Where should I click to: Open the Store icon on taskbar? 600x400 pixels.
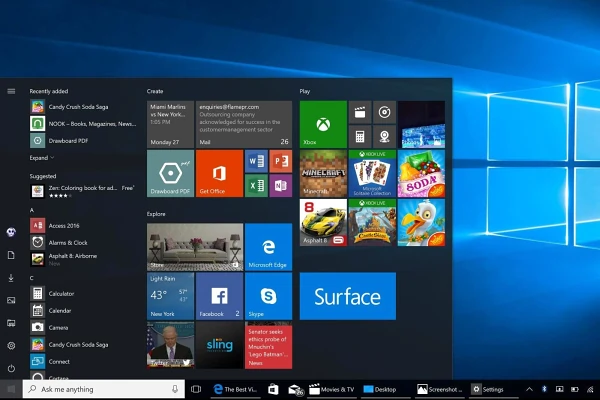[x=273, y=389]
